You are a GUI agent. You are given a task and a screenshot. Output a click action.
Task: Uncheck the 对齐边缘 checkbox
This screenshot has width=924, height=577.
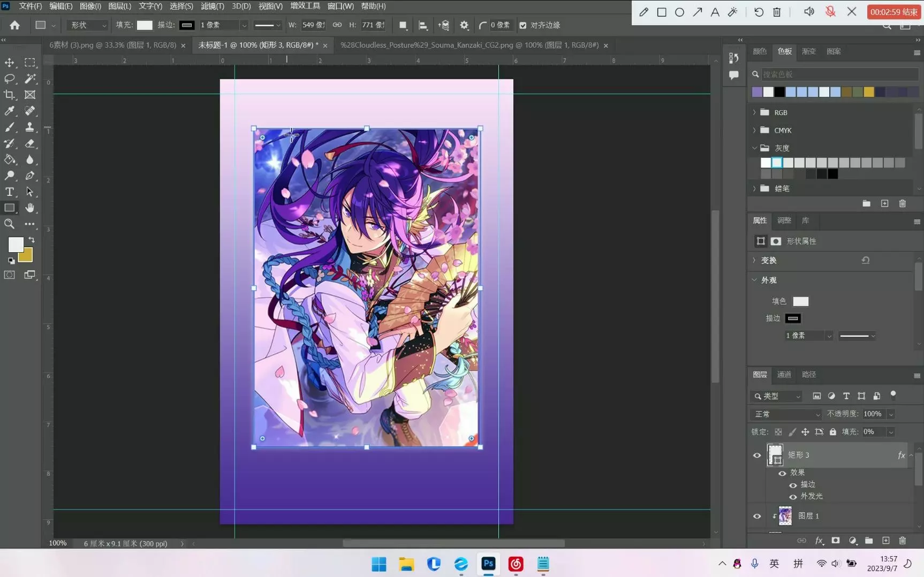523,25
